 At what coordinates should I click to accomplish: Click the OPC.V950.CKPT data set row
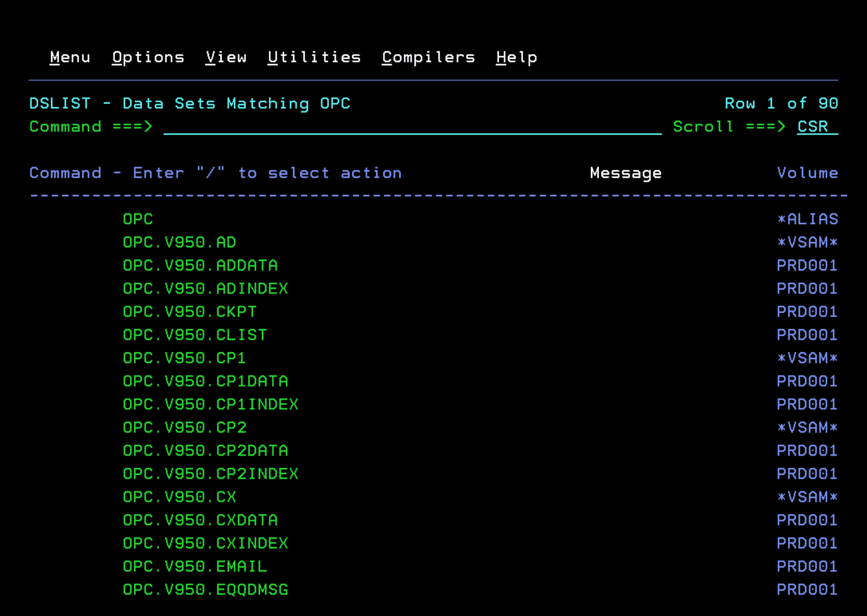(x=189, y=312)
